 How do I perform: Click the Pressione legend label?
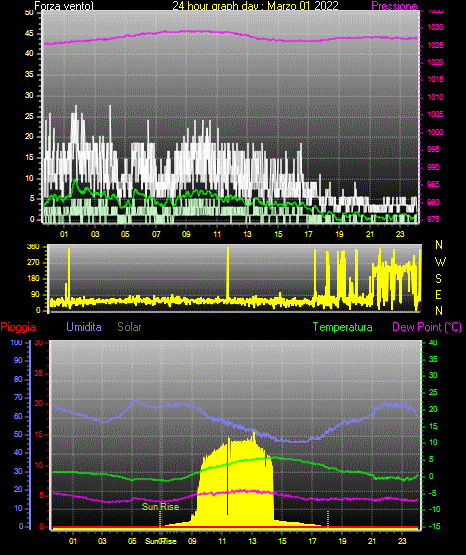(394, 6)
